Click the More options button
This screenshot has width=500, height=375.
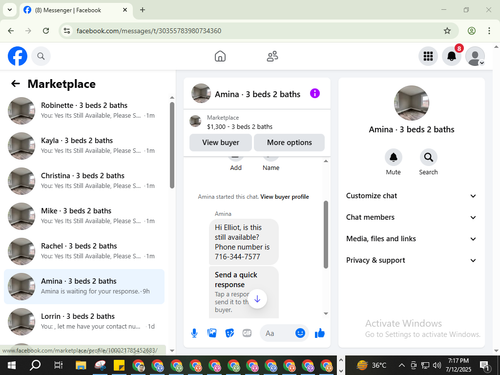(289, 142)
